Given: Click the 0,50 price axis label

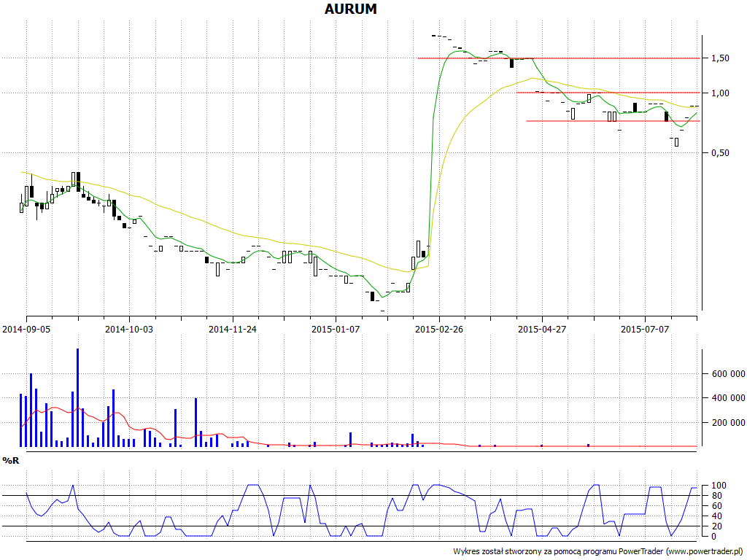Looking at the screenshot, I should click(x=720, y=153).
